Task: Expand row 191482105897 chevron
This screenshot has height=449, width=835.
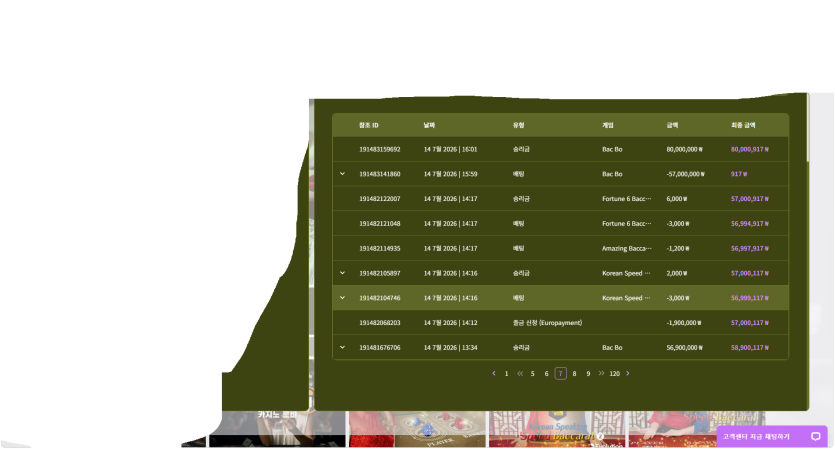Action: (342, 273)
